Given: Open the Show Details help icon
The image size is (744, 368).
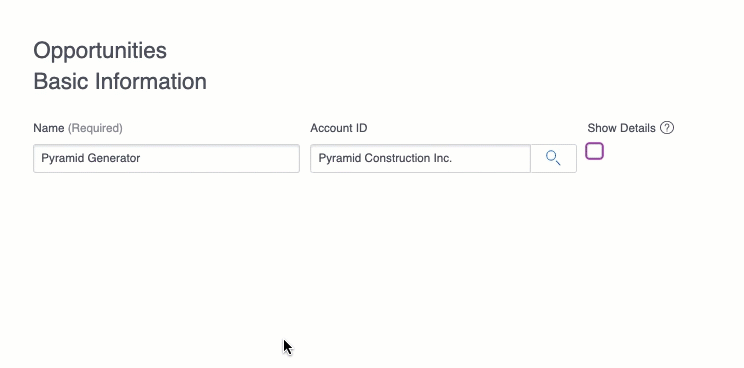Looking at the screenshot, I should point(667,128).
